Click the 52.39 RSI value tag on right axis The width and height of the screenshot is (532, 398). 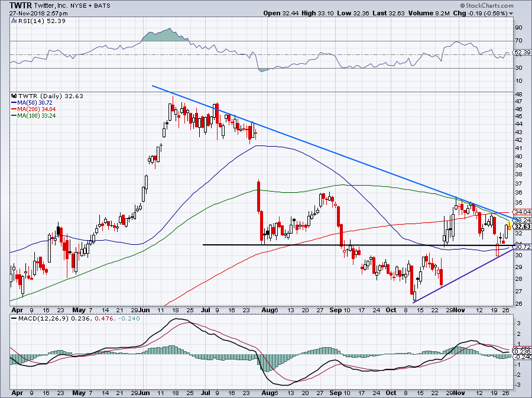(522, 52)
